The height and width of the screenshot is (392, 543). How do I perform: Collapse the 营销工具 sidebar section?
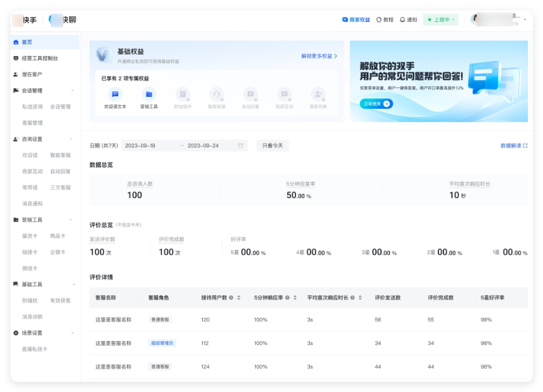click(71, 220)
